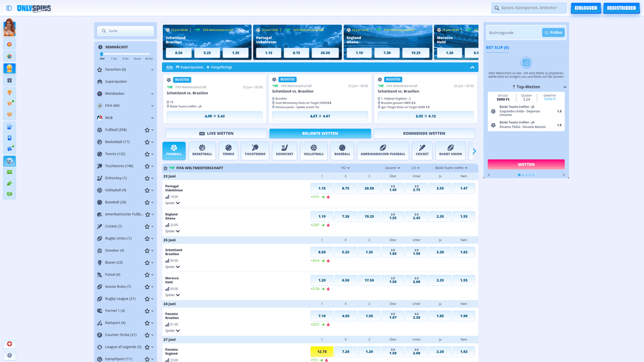Toggle the sidebar panel icon beside OnlySpins logo
644x362 pixels.
pyautogui.click(x=9, y=8)
